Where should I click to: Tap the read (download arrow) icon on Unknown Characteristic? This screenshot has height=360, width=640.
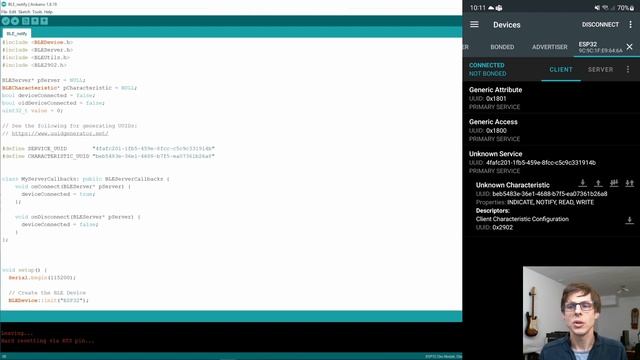582,183
